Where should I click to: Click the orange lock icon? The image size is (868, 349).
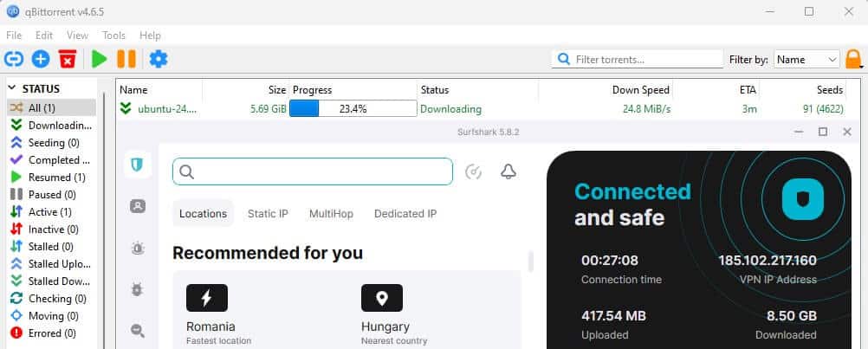853,59
